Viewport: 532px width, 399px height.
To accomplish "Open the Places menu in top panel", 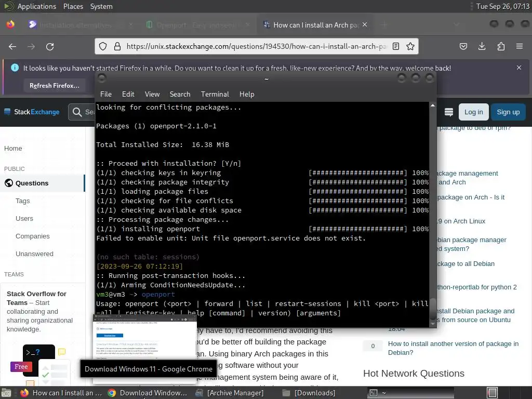I will coord(73,6).
